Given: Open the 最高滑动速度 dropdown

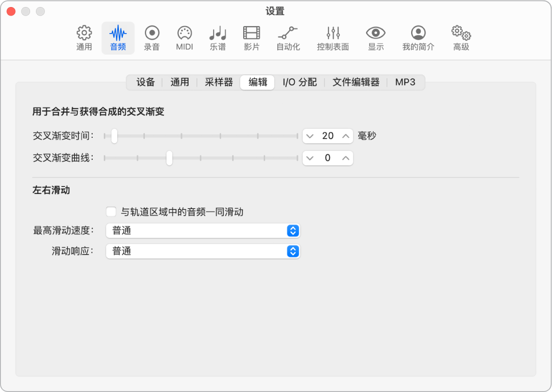Looking at the screenshot, I should coord(203,231).
